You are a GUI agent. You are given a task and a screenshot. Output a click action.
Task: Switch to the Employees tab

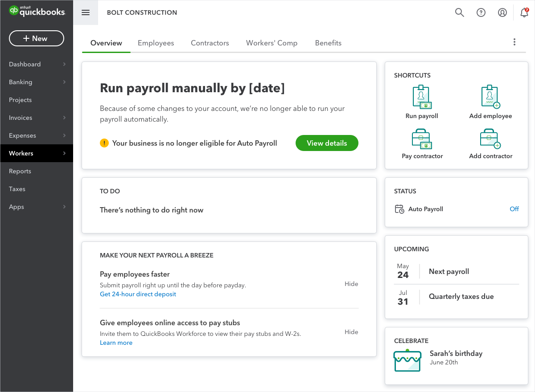point(156,43)
